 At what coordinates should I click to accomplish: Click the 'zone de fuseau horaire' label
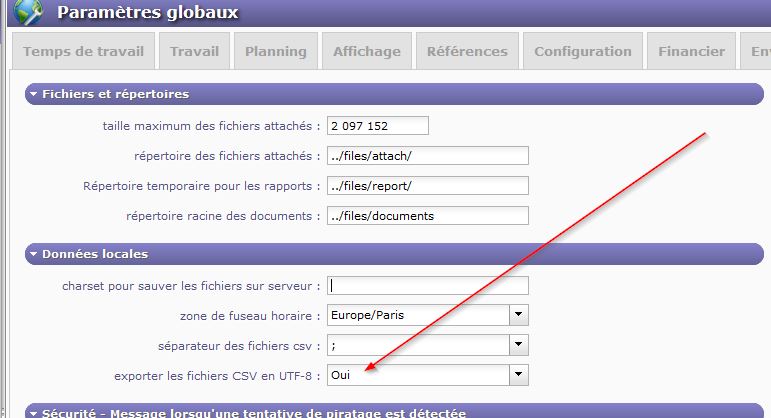(x=250, y=316)
